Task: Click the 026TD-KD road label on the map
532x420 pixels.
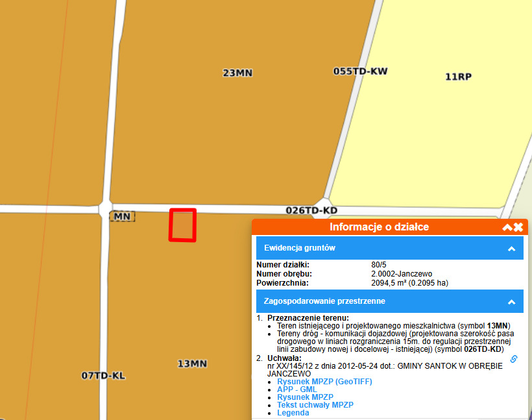Action: [311, 211]
